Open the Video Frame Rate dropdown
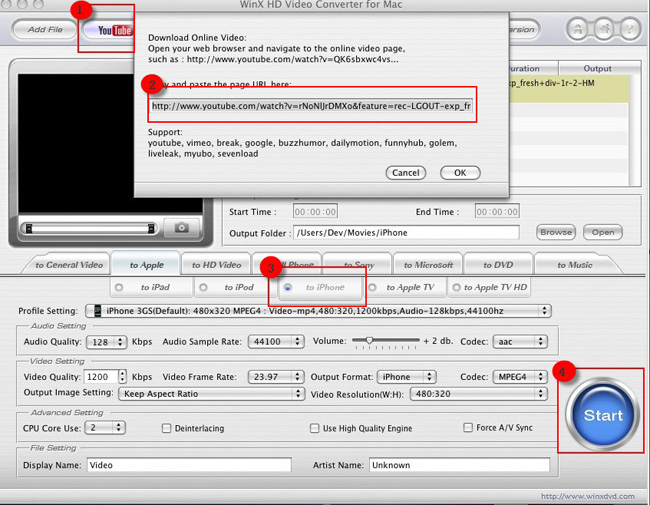This screenshot has height=505, width=650. 276,376
